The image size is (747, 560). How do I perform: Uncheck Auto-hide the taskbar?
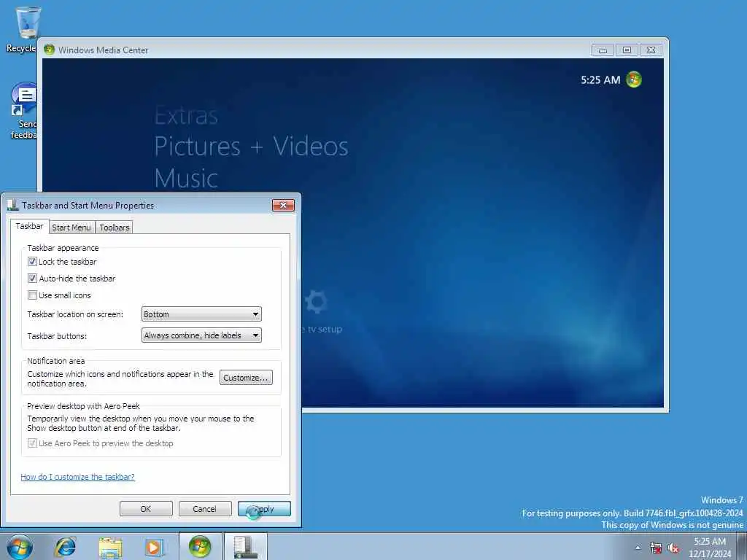pyautogui.click(x=32, y=278)
